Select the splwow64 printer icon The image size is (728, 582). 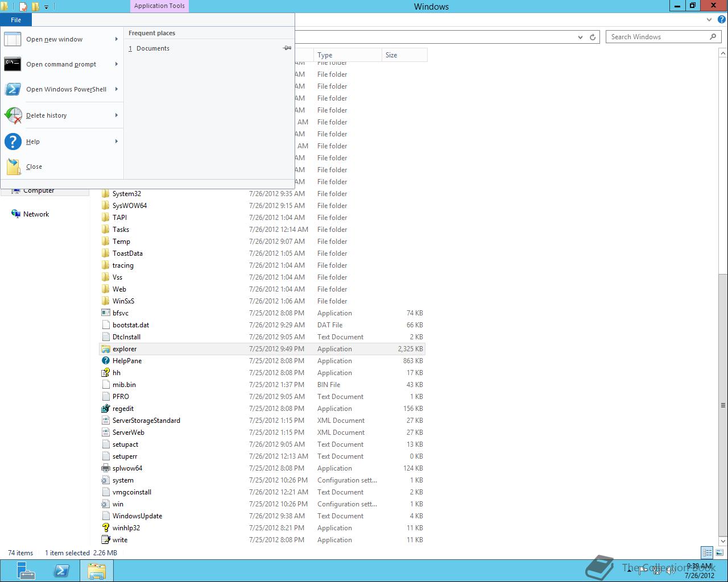[105, 468]
